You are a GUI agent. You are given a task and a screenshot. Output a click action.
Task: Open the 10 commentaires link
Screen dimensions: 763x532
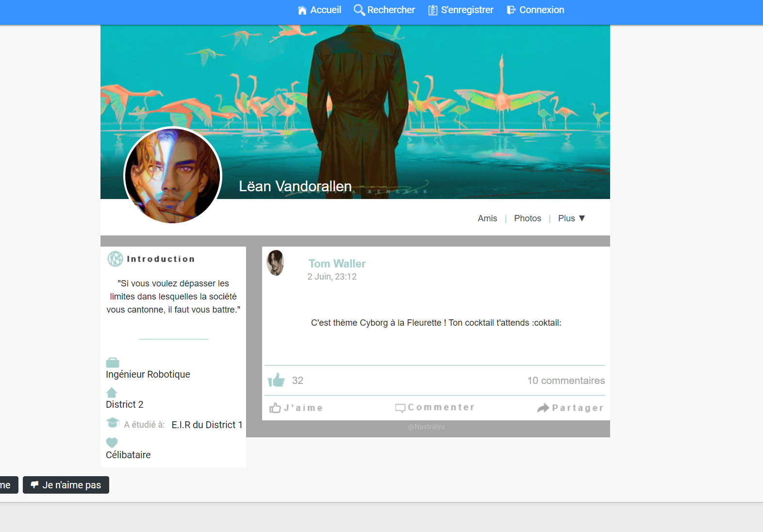[566, 381]
